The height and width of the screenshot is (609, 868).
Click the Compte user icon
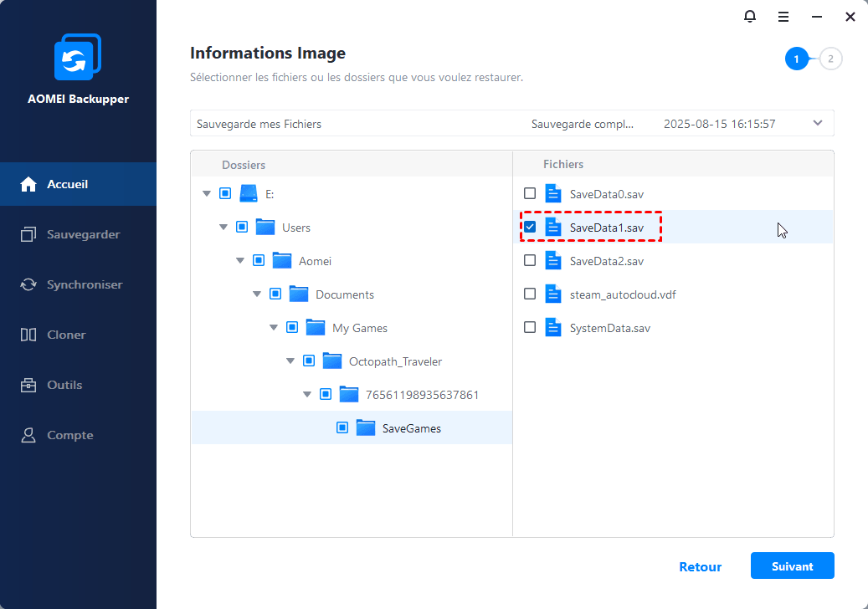point(28,435)
